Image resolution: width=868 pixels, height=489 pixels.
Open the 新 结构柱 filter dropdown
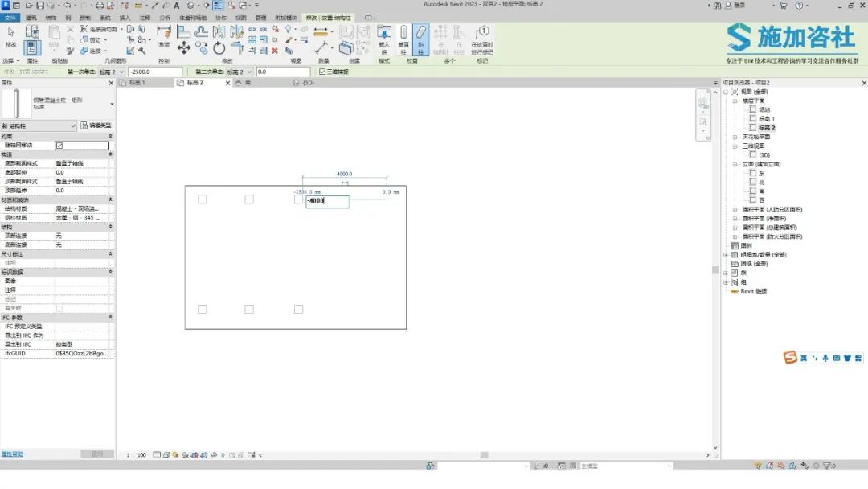tap(39, 126)
